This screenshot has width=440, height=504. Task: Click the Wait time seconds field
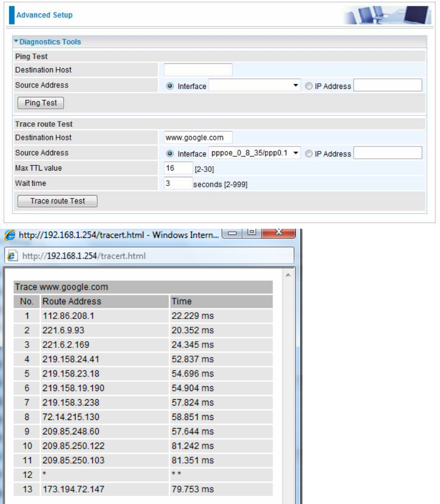point(178,183)
